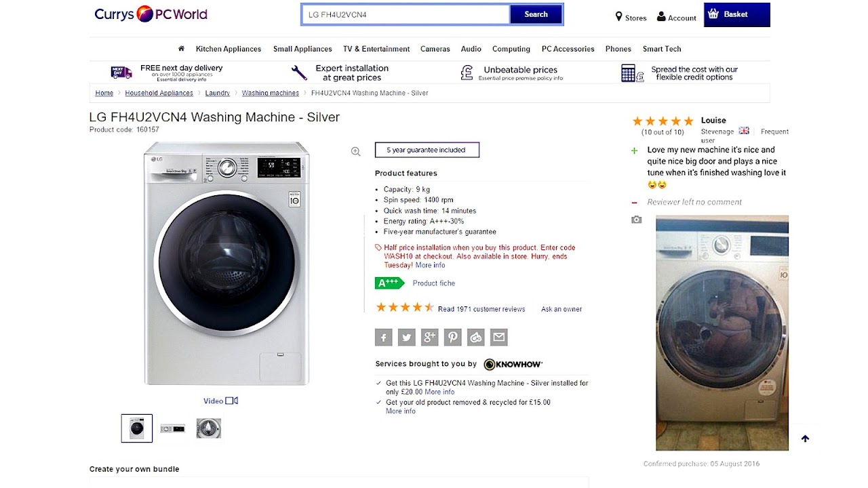Open the Basket
The width and height of the screenshot is (868, 488).
point(736,14)
